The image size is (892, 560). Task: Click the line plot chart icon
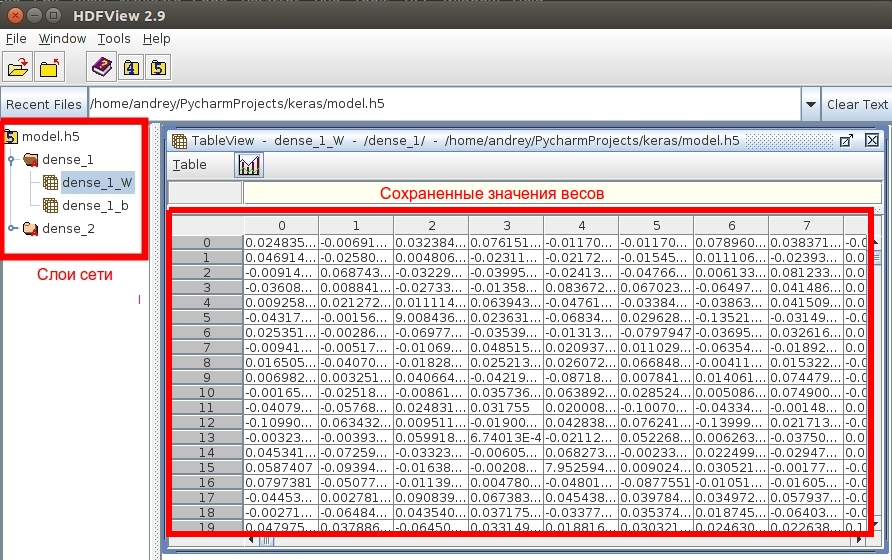[249, 165]
